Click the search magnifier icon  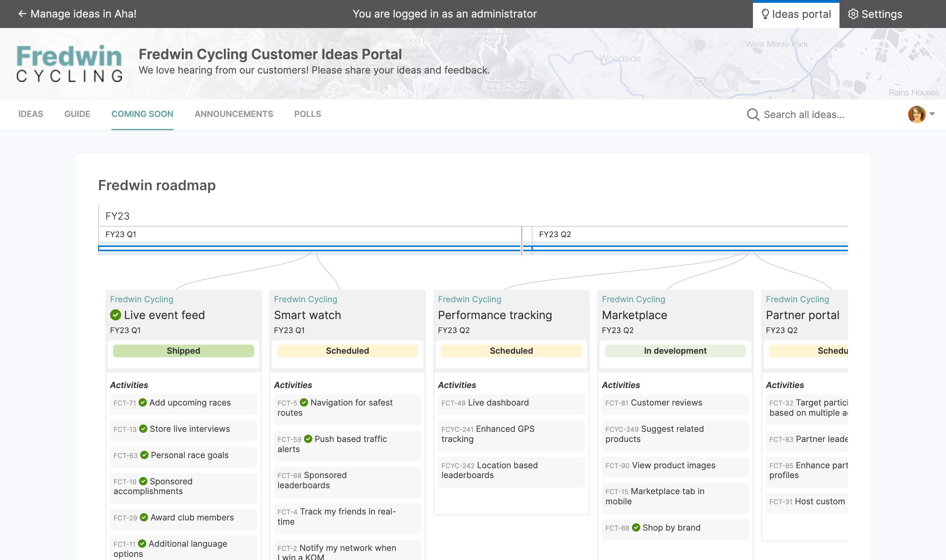coord(753,114)
